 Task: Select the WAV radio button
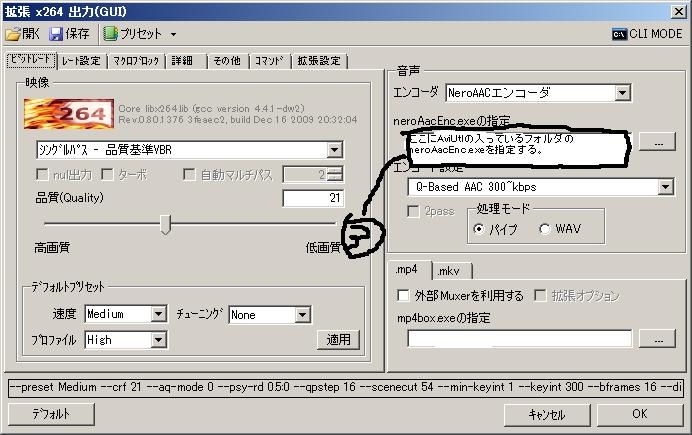pyautogui.click(x=545, y=229)
